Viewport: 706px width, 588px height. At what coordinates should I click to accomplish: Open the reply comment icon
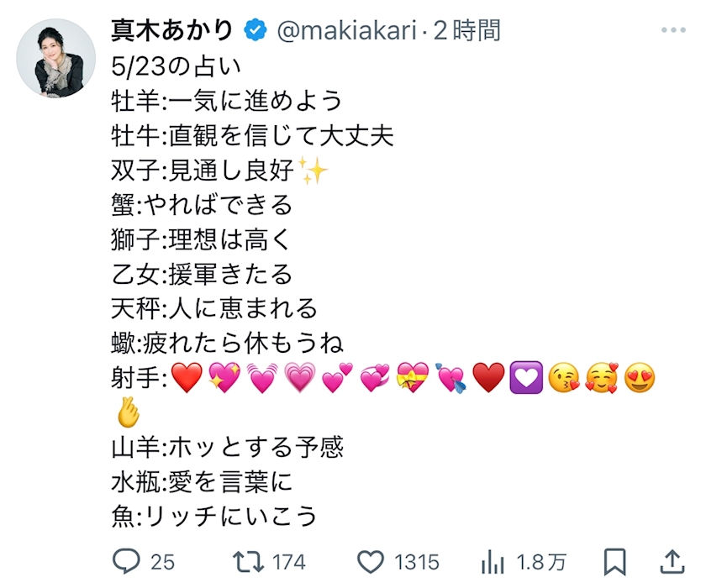pyautogui.click(x=126, y=562)
